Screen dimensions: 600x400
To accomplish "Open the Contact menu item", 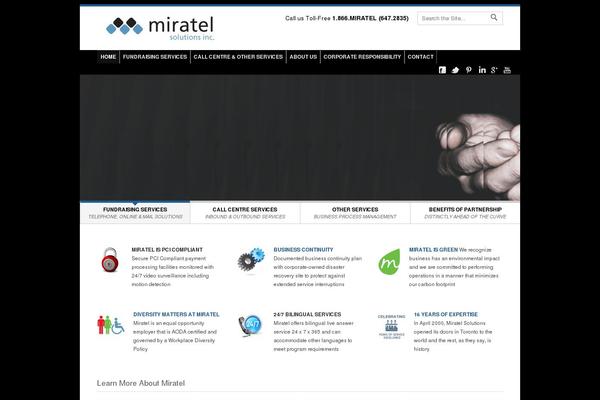I will click(421, 57).
